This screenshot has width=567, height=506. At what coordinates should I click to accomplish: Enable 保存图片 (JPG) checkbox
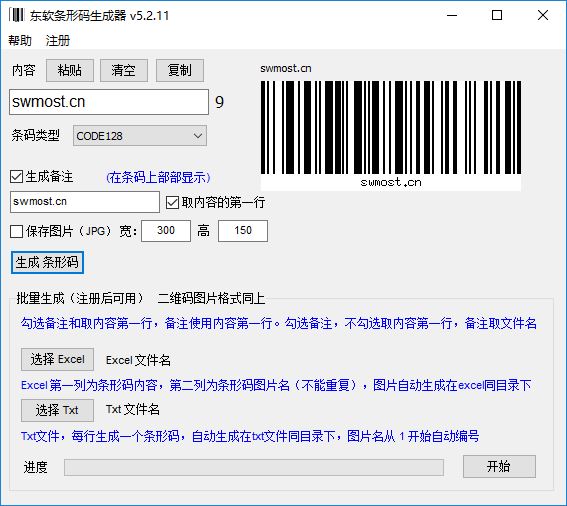point(17,231)
